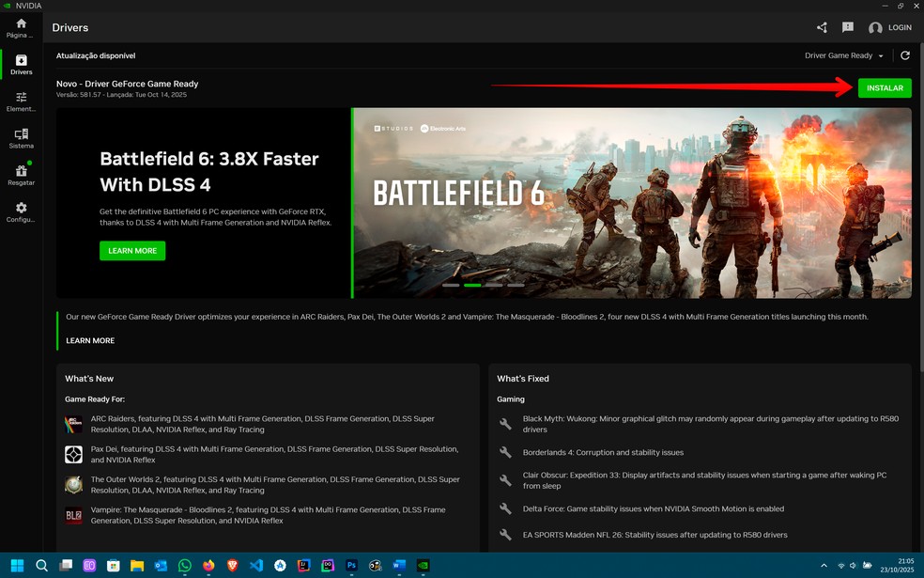Open LEARN MORE link below driver description

(90, 340)
